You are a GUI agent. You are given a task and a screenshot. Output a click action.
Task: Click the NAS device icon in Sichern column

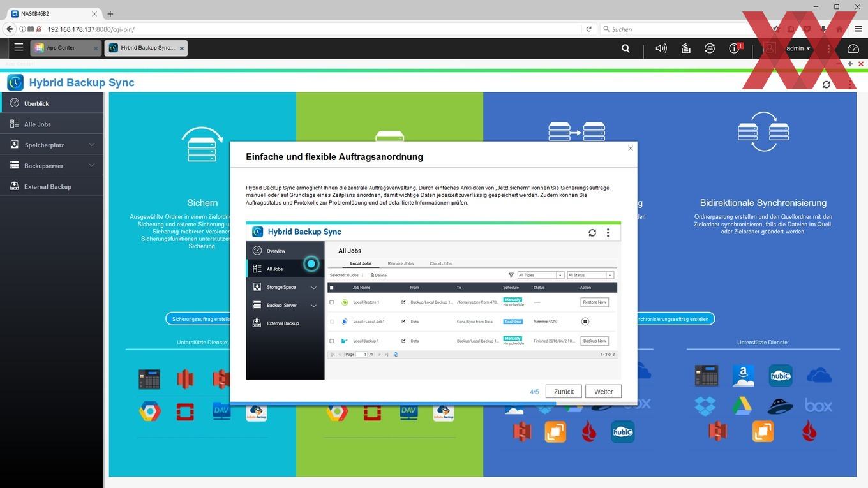(x=149, y=378)
